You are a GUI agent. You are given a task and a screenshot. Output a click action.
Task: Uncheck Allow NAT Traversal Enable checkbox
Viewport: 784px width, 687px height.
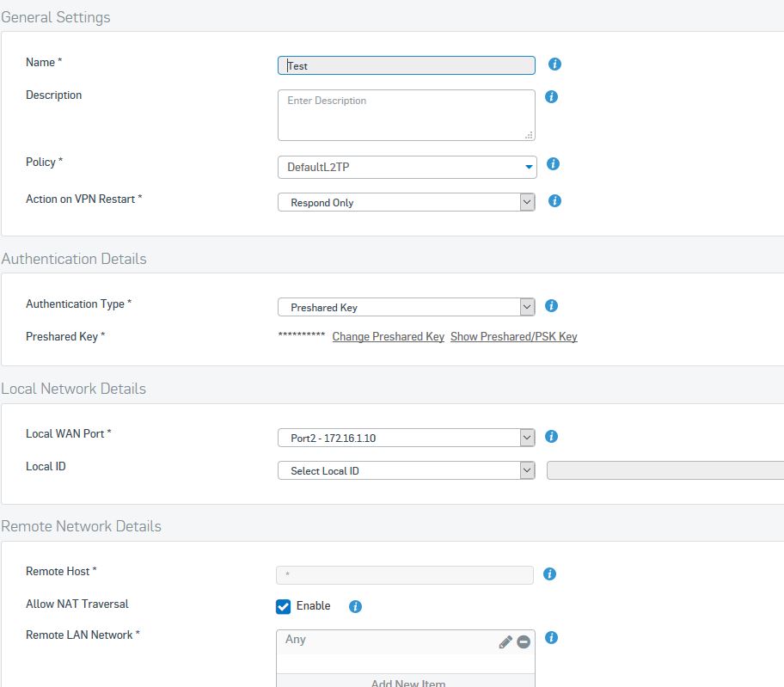pyautogui.click(x=283, y=606)
